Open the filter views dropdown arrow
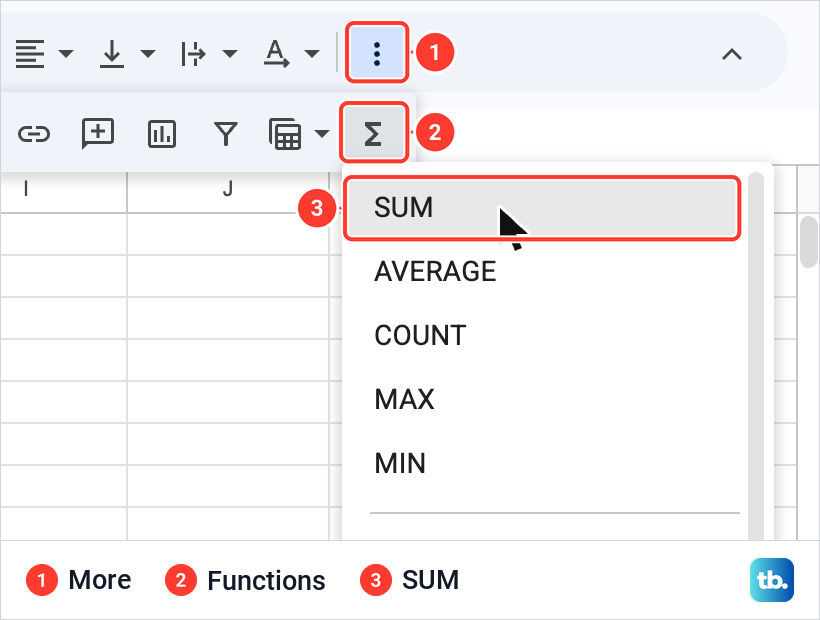The width and height of the screenshot is (820, 620). pos(322,134)
